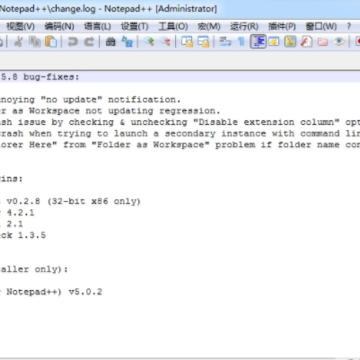Click the "Workspace not updating regression" line
This screenshot has width=360, height=360.
tap(110, 111)
